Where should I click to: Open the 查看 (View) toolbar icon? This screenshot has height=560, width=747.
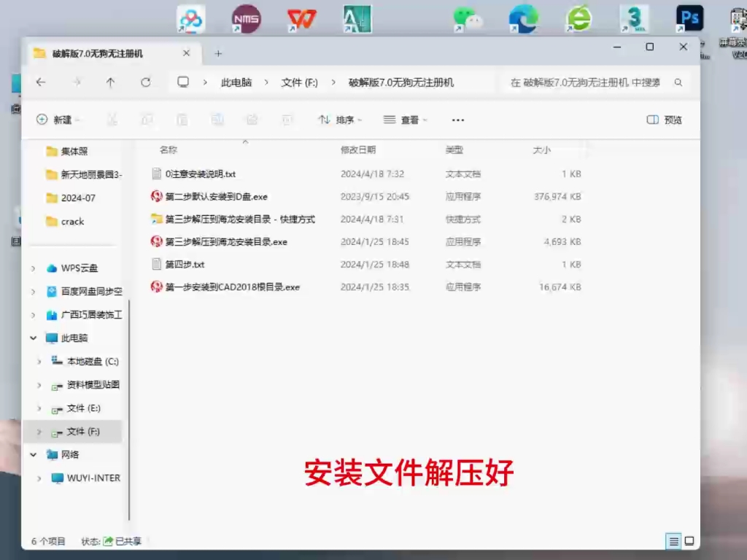click(406, 119)
